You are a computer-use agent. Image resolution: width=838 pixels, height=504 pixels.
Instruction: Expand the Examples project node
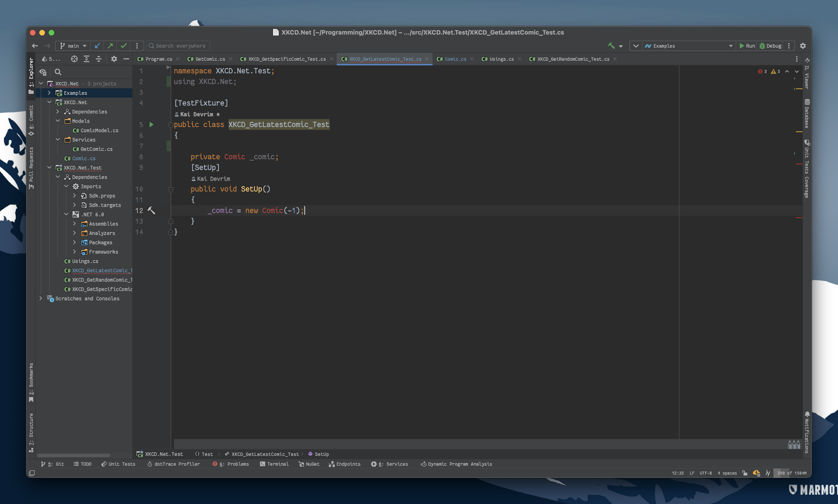point(49,93)
